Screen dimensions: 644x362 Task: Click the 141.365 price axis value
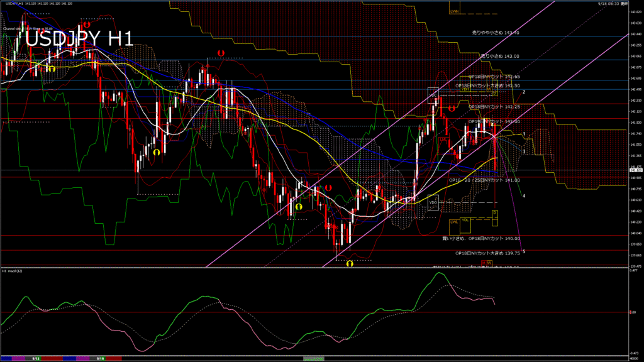(x=635, y=156)
